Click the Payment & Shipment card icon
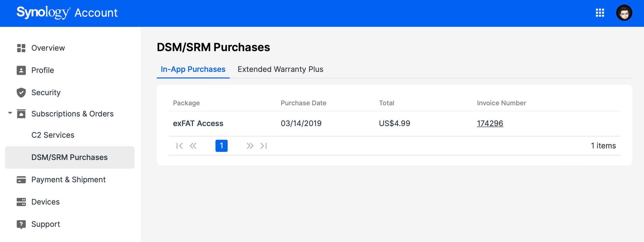The width and height of the screenshot is (644, 242). coord(21,179)
